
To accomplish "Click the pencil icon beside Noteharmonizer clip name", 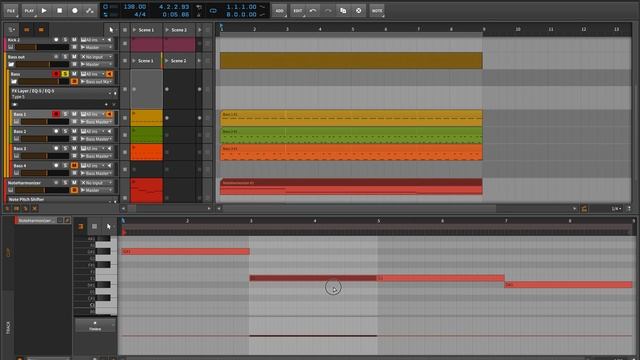I will (x=67, y=220).
